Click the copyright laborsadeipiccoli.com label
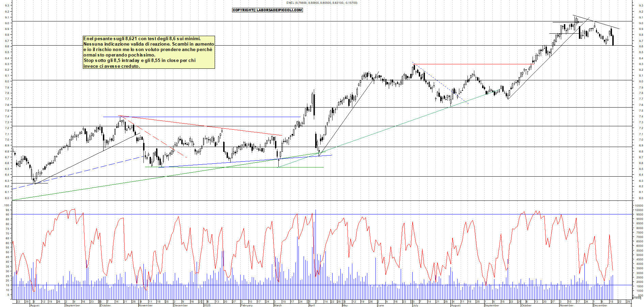This screenshot has height=307, width=644. pos(267,10)
